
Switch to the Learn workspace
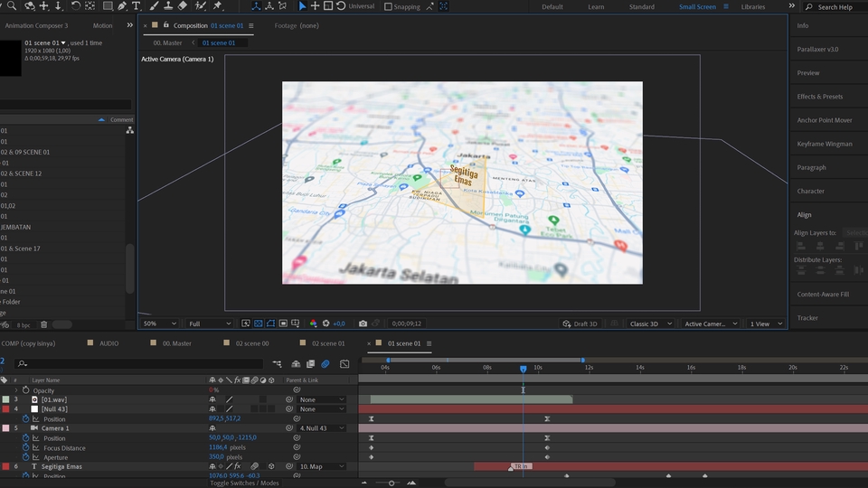596,6
